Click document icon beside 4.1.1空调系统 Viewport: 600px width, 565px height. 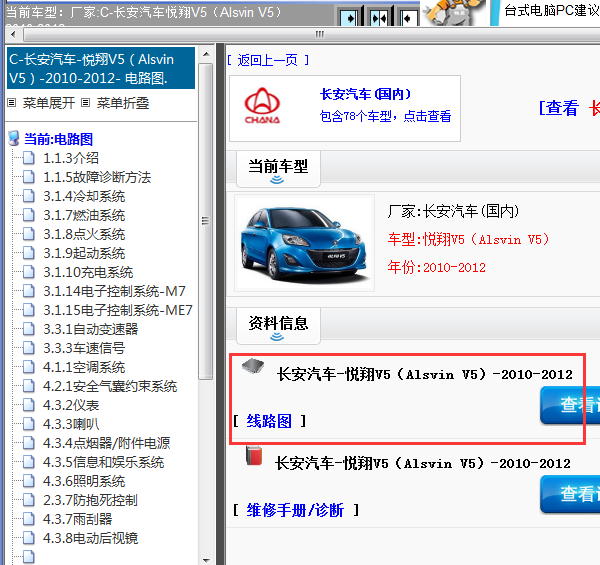(29, 367)
